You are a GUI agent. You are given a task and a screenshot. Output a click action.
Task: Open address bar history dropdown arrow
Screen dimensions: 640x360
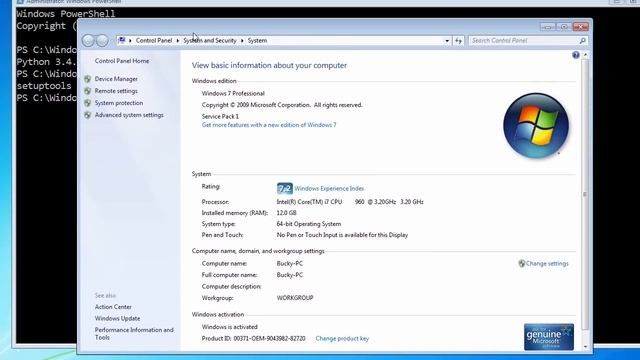tap(447, 40)
